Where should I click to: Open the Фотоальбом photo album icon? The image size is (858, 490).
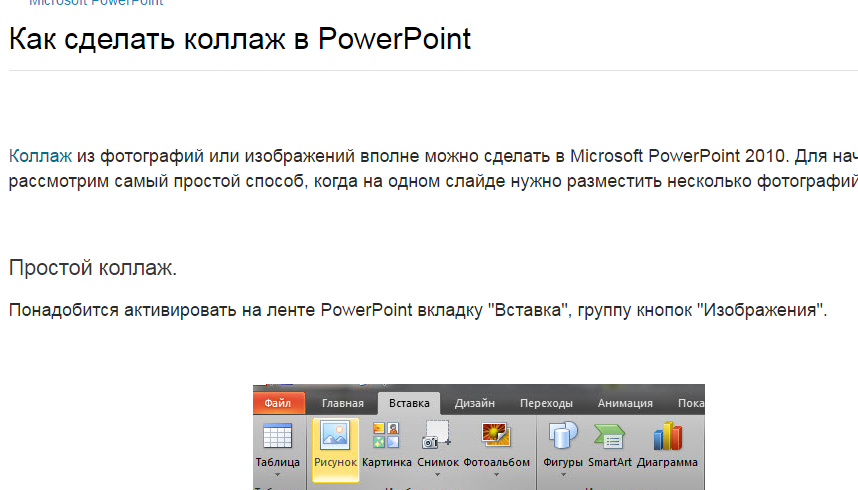pos(496,435)
